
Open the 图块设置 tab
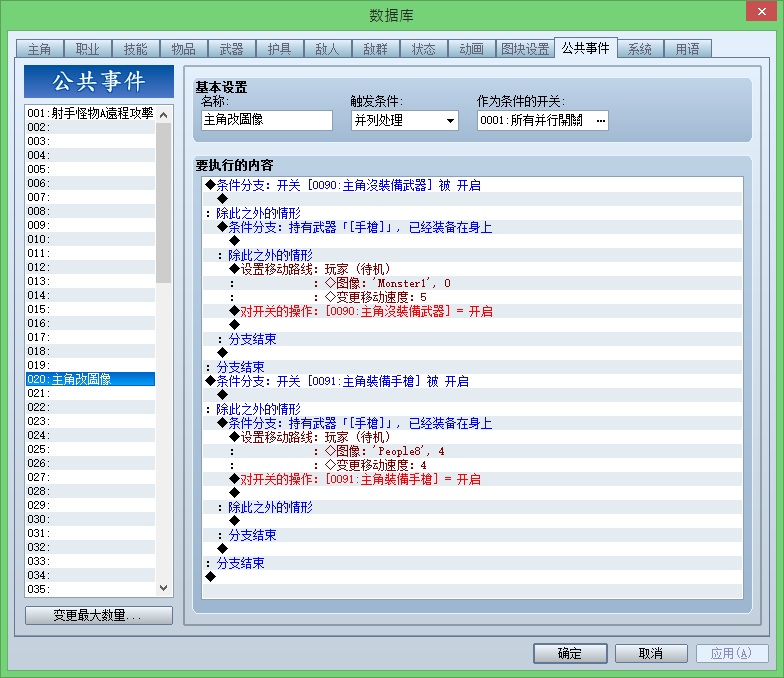pyautogui.click(x=525, y=49)
